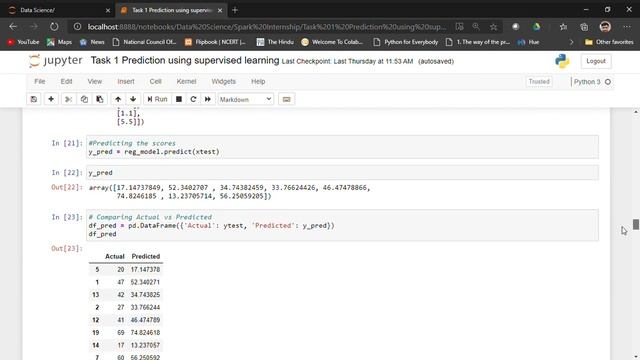Click the reg_model.predict code cell In [21]
Viewport: 640px width, 360px height.
click(342, 147)
